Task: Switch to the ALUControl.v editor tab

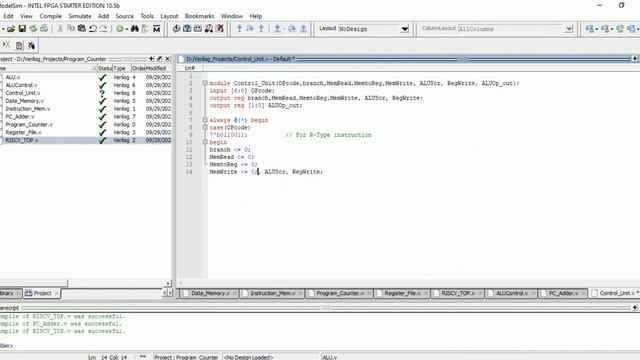Action: coord(511,293)
